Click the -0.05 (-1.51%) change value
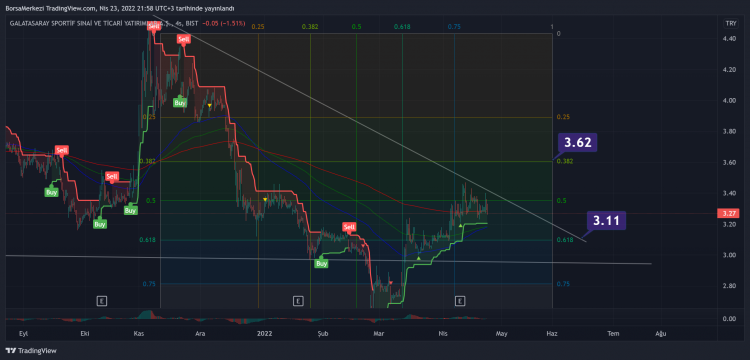The height and width of the screenshot is (360, 750). point(223,23)
